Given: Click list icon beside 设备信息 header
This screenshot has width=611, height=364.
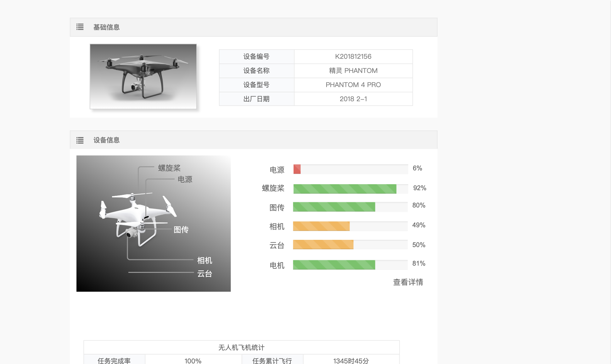Looking at the screenshot, I should (x=80, y=140).
